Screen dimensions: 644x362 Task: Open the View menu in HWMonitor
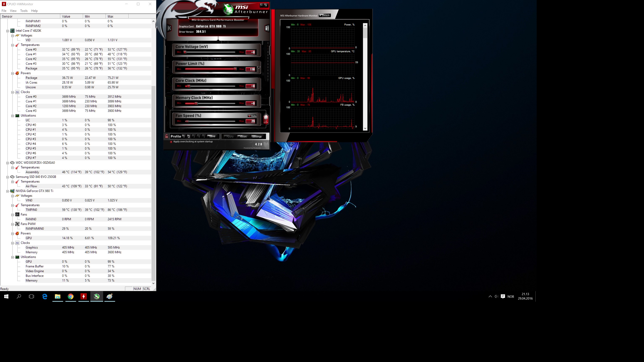point(13,11)
